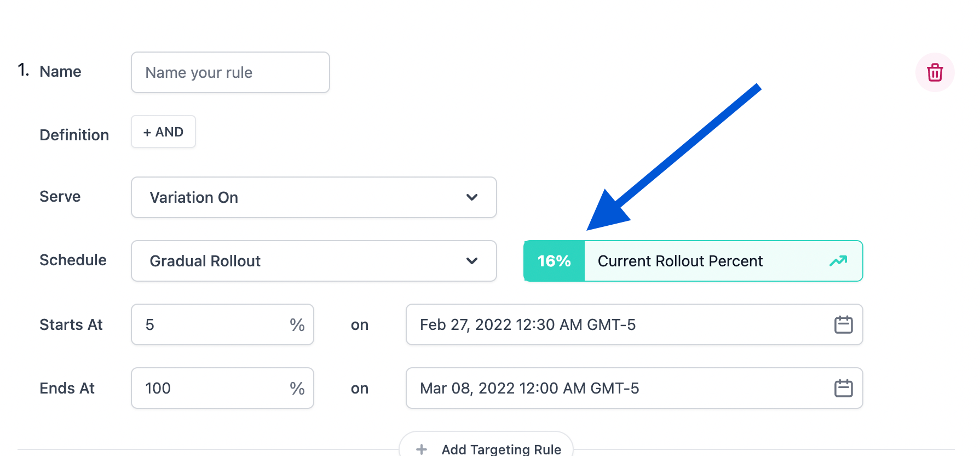Click the trash icon to delete rule
The width and height of the screenshot is (980, 456).
[x=935, y=72]
